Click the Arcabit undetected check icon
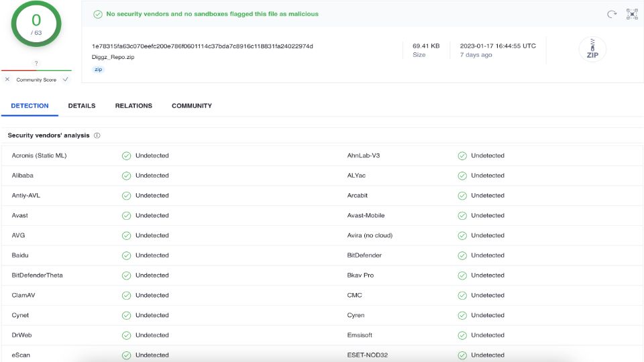Screen dimensions: 644x362 coord(462,196)
